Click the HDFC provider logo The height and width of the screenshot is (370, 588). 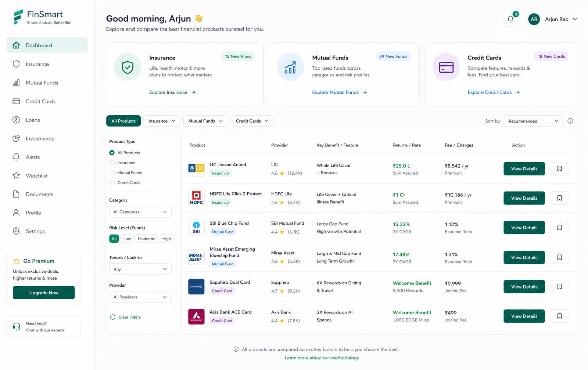click(196, 198)
